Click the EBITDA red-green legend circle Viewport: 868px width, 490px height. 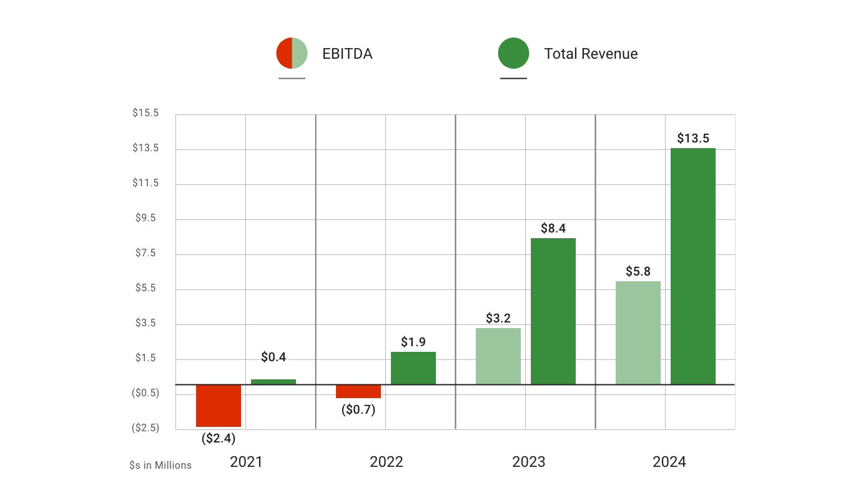pos(292,53)
